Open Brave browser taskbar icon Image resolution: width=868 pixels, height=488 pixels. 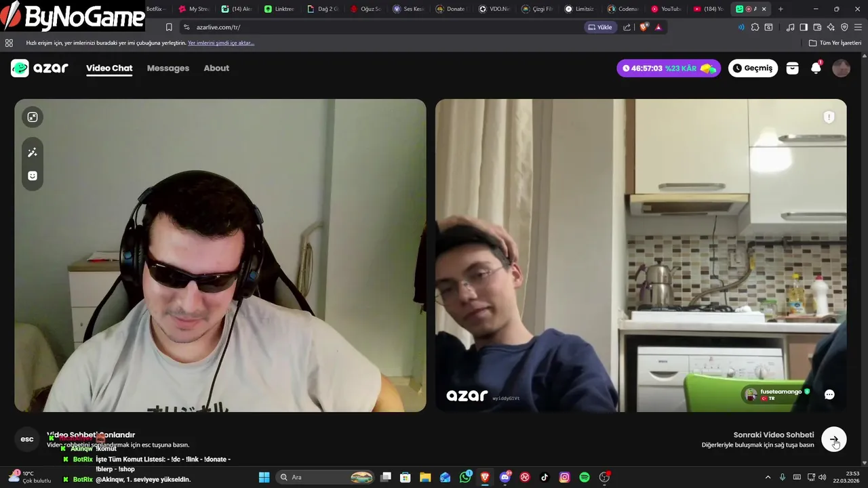point(485,477)
